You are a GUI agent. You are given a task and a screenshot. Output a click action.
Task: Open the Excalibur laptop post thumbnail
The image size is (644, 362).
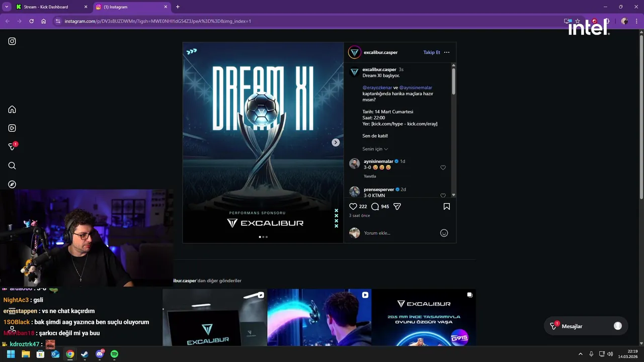215,317
